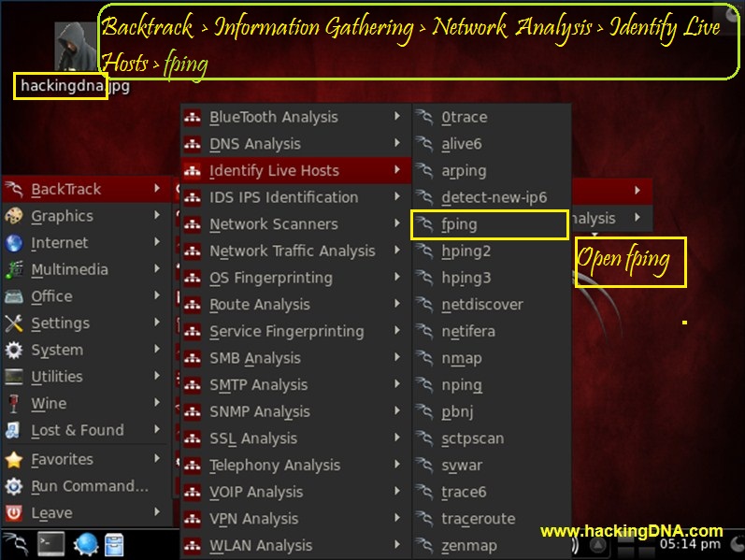Click the 05:14 pm clock

(x=690, y=544)
